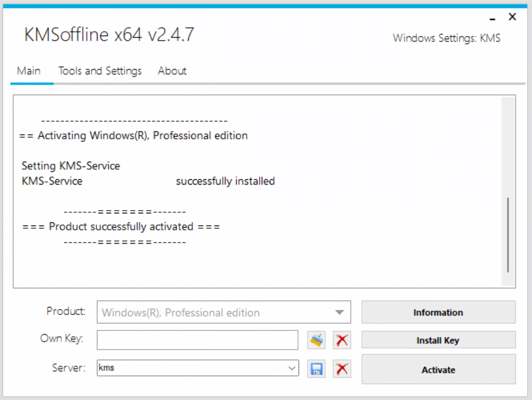
Task: Switch to the Main tab
Action: pos(29,71)
